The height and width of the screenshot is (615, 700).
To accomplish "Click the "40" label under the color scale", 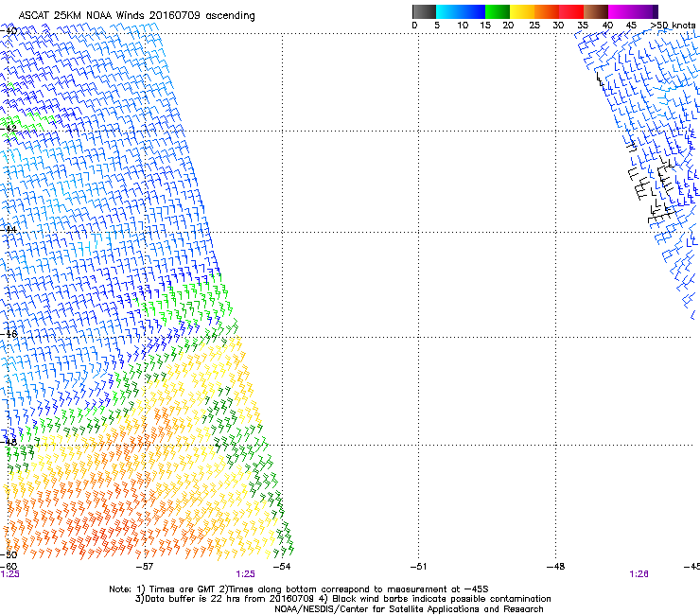I will click(x=607, y=26).
